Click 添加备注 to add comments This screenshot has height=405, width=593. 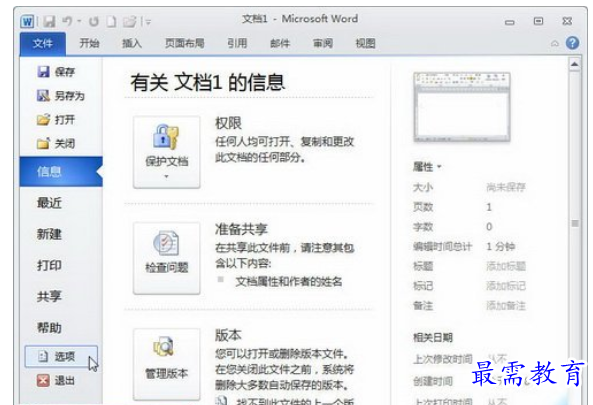tap(506, 306)
